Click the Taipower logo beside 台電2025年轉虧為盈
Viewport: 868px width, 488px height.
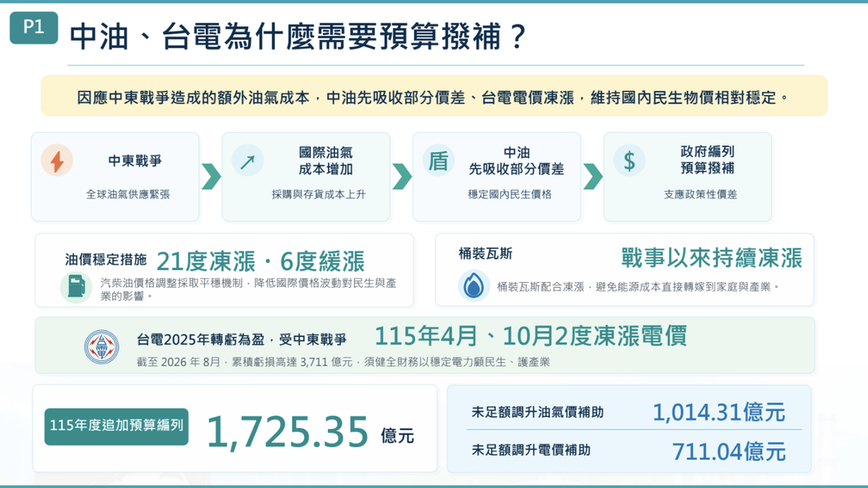click(x=102, y=347)
